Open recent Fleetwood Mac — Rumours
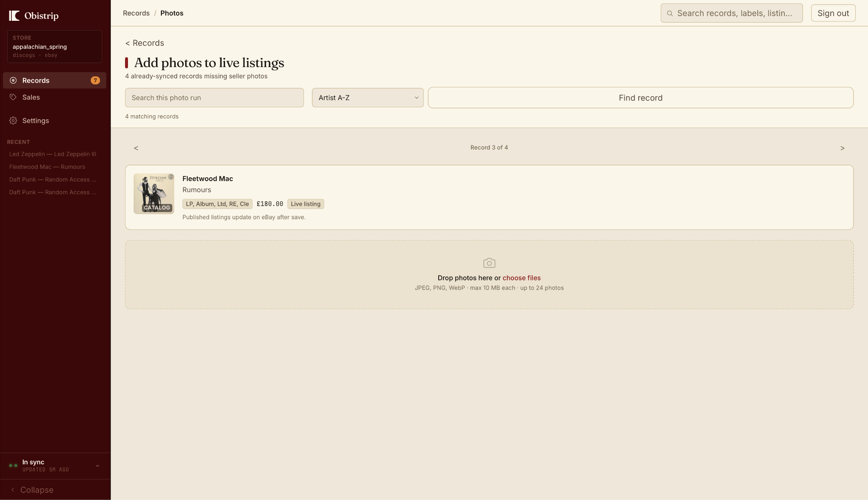The image size is (868, 500). click(x=47, y=167)
